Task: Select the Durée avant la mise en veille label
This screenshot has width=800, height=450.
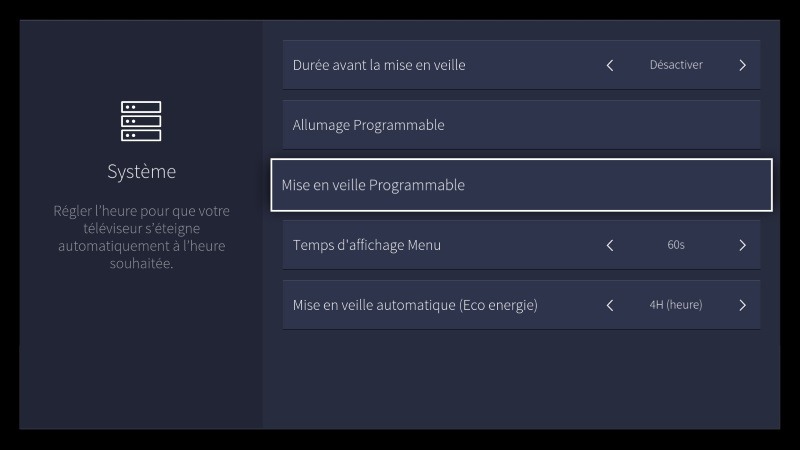Action: [379, 65]
